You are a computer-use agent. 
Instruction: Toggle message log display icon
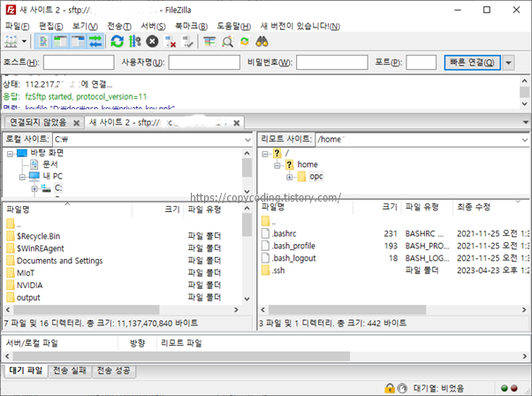point(43,42)
